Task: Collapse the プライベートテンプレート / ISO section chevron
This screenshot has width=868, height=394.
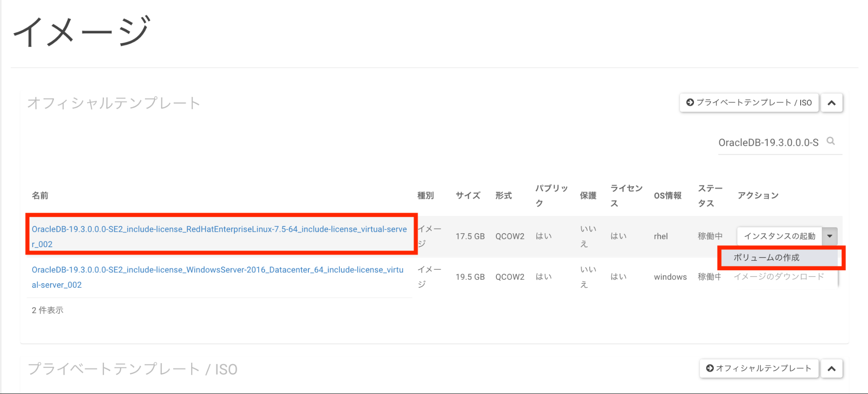Action: pyautogui.click(x=831, y=368)
